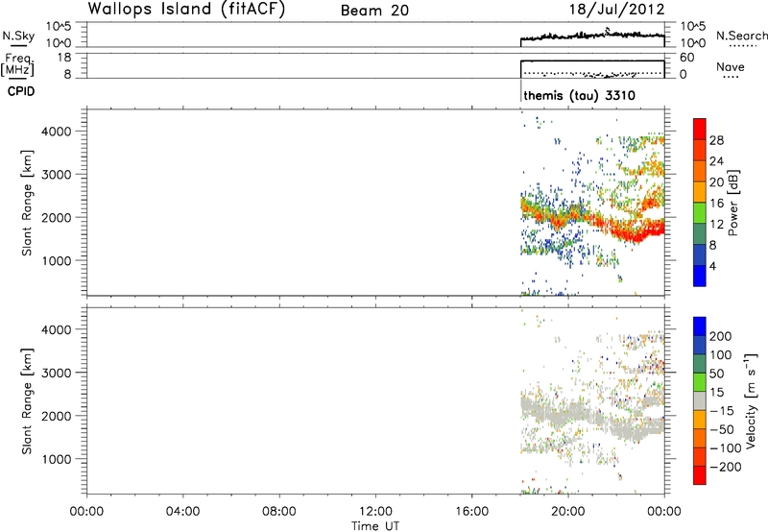Click the '1000' tick on the velocity panel
Viewport: 768px width, 532px height.
pyautogui.click(x=57, y=459)
